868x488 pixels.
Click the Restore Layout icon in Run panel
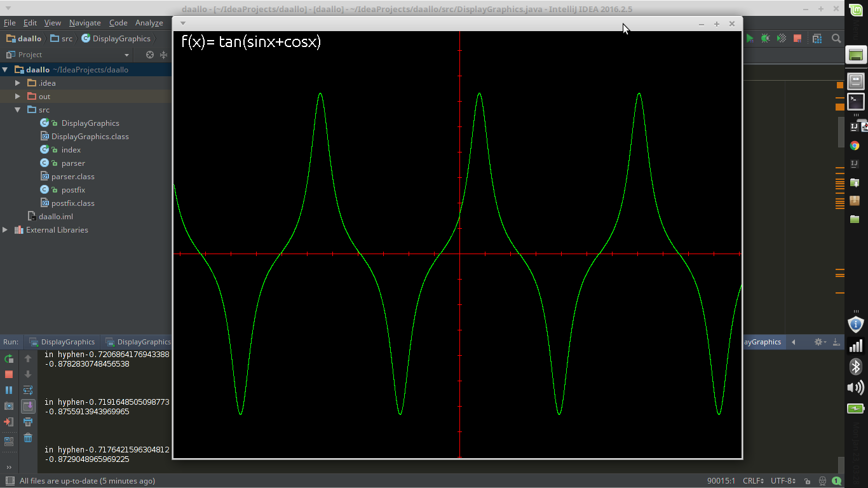[9, 441]
